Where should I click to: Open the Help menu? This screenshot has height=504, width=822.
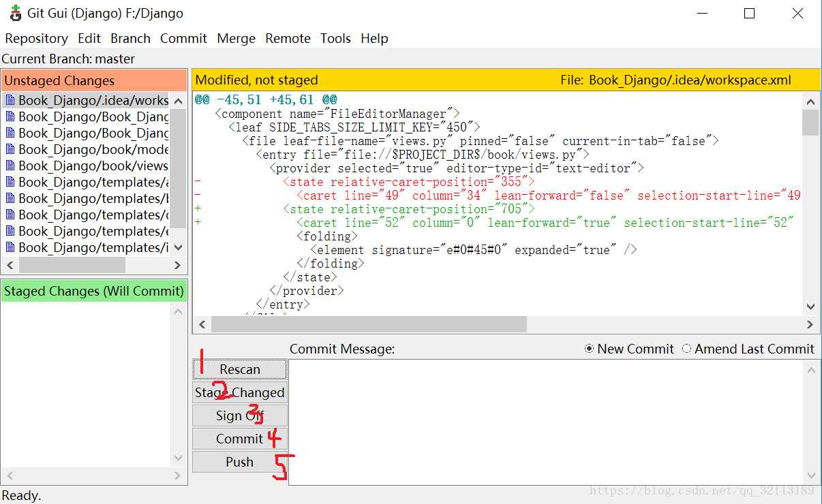tap(374, 38)
